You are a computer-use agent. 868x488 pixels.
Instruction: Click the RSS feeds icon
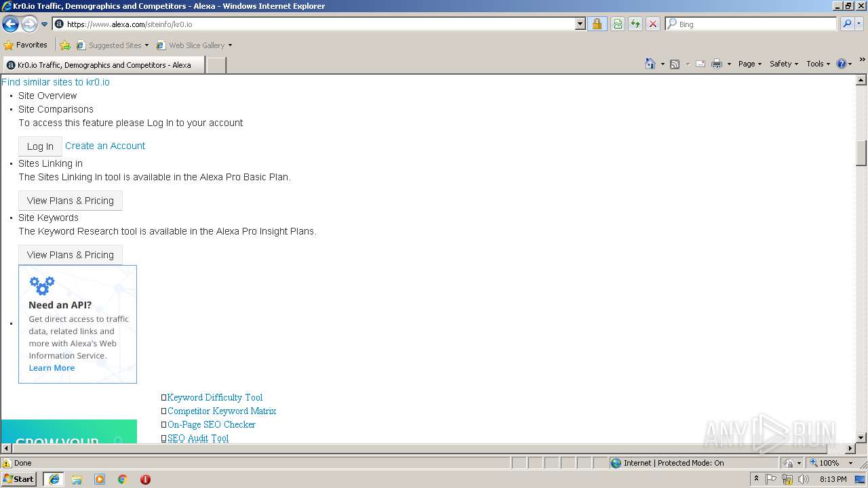pyautogui.click(x=675, y=64)
